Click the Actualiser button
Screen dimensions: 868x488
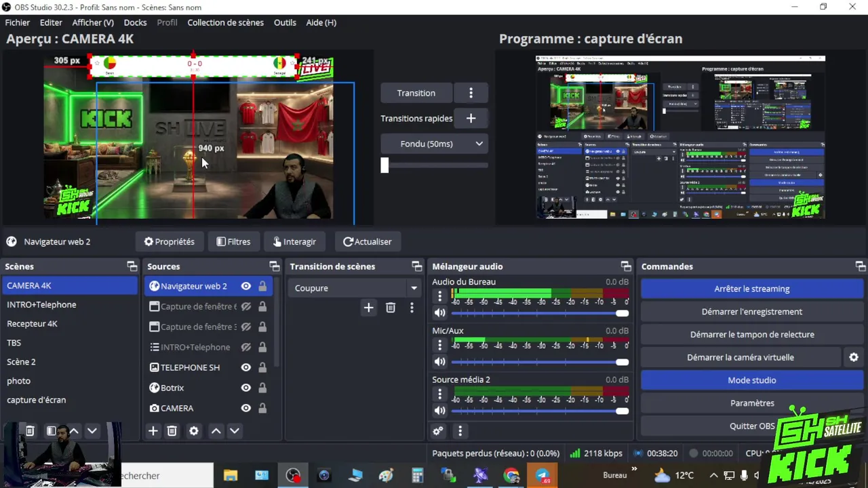(367, 241)
